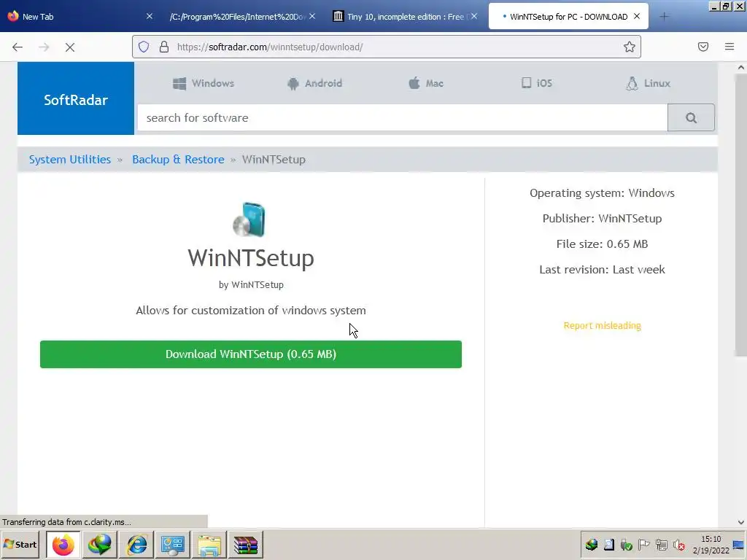Open the tracking protection shield icon
Viewport: 747px width, 560px height.
144,47
